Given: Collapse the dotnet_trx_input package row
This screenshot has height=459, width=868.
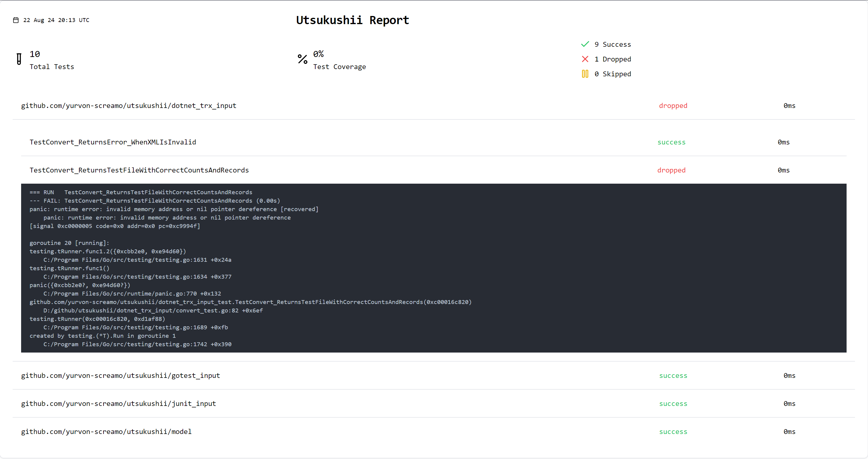Looking at the screenshot, I should (129, 106).
